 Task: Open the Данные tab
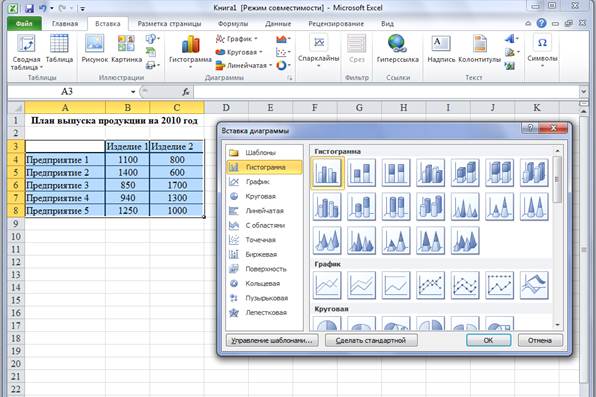pyautogui.click(x=278, y=24)
